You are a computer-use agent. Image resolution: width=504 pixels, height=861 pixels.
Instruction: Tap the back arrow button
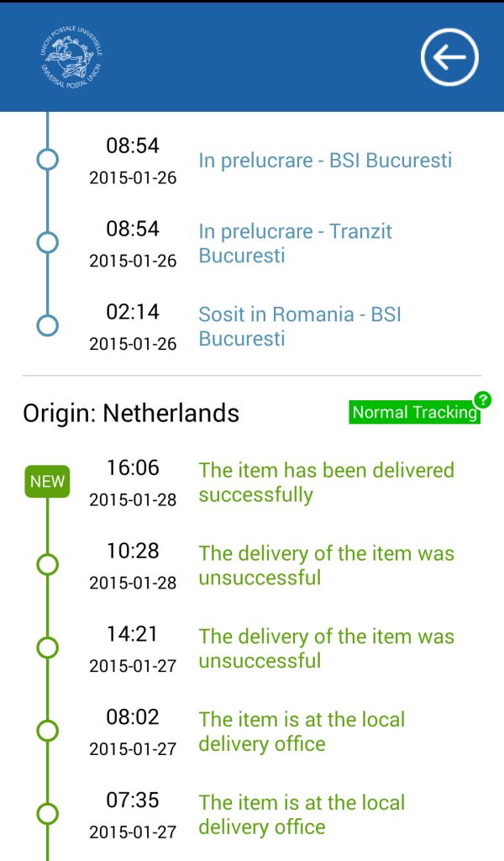point(449,57)
